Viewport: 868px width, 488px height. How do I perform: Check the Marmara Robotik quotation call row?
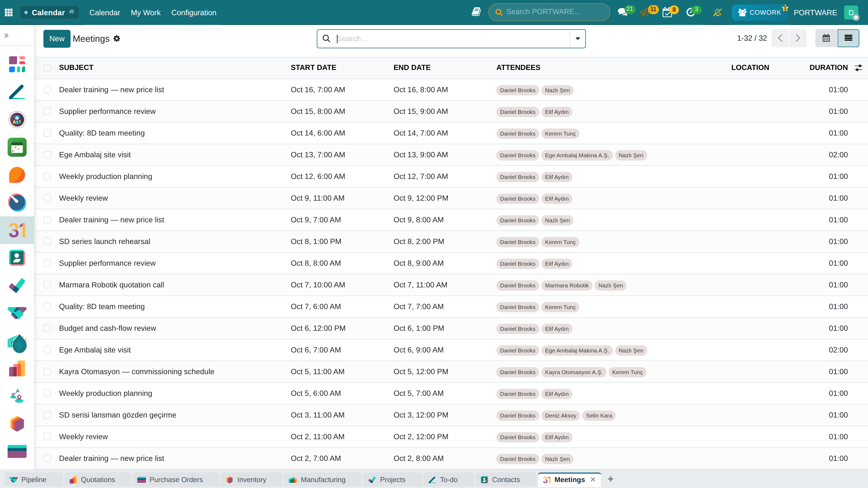click(47, 285)
